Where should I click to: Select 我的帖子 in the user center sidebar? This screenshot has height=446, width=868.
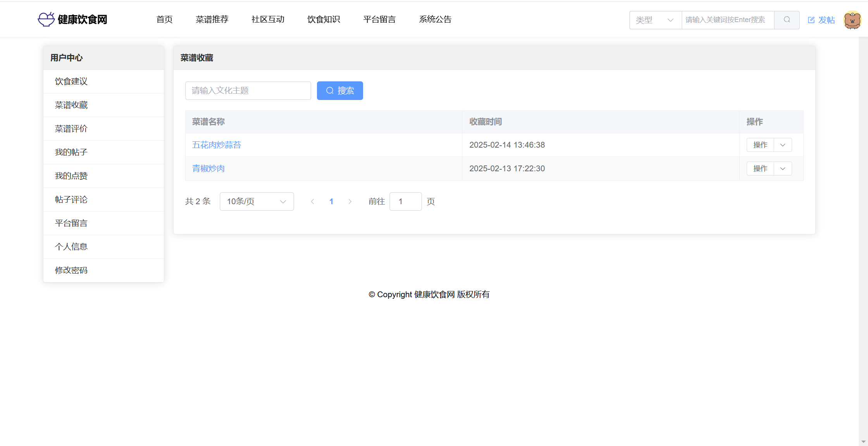[71, 152]
